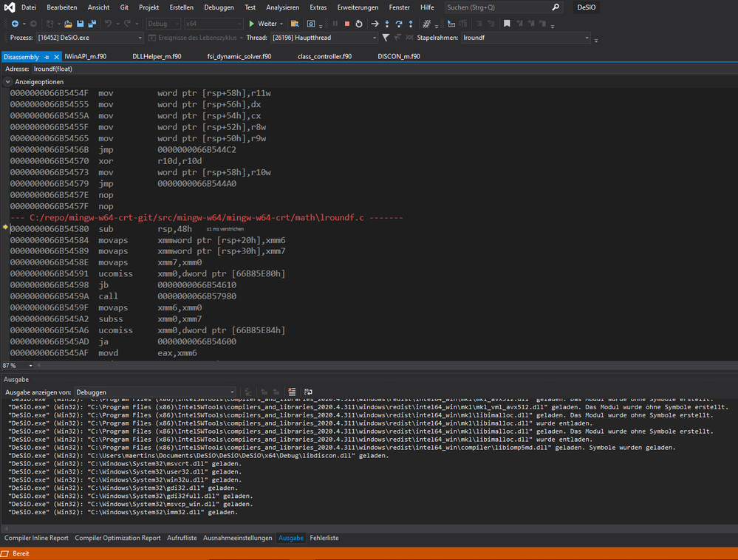Click the Adresse field showing lroundf(float)
Image resolution: width=738 pixels, height=560 pixels.
[383, 69]
